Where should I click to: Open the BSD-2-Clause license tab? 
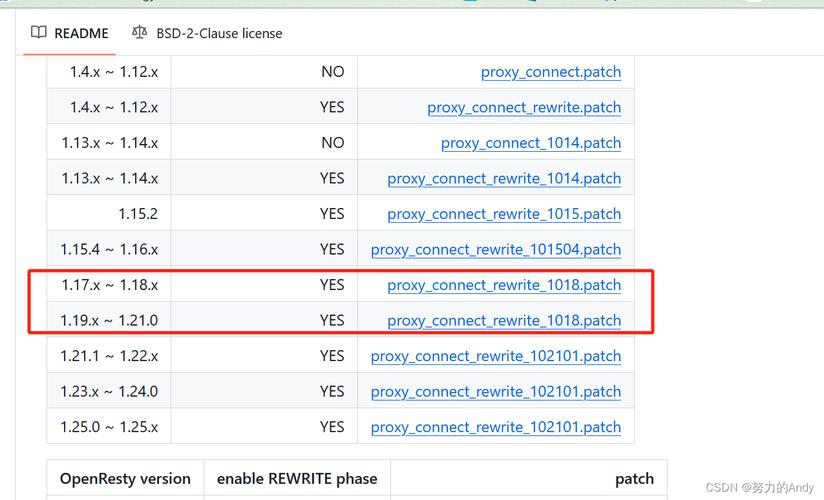click(x=219, y=33)
